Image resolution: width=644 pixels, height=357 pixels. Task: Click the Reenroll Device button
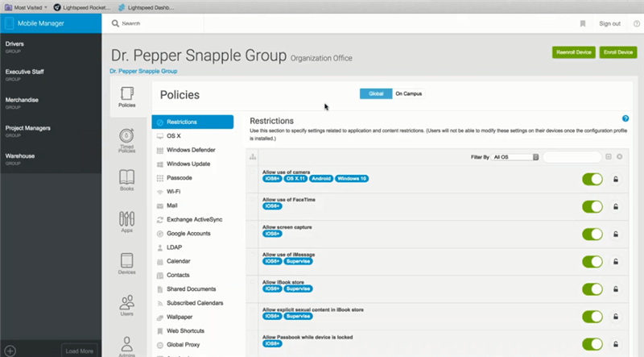pyautogui.click(x=574, y=52)
